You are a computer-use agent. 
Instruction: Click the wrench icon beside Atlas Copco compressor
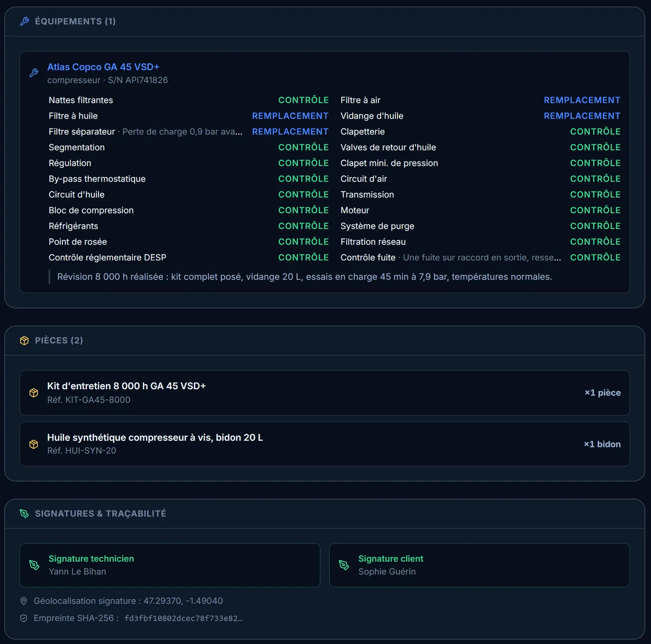coord(34,73)
